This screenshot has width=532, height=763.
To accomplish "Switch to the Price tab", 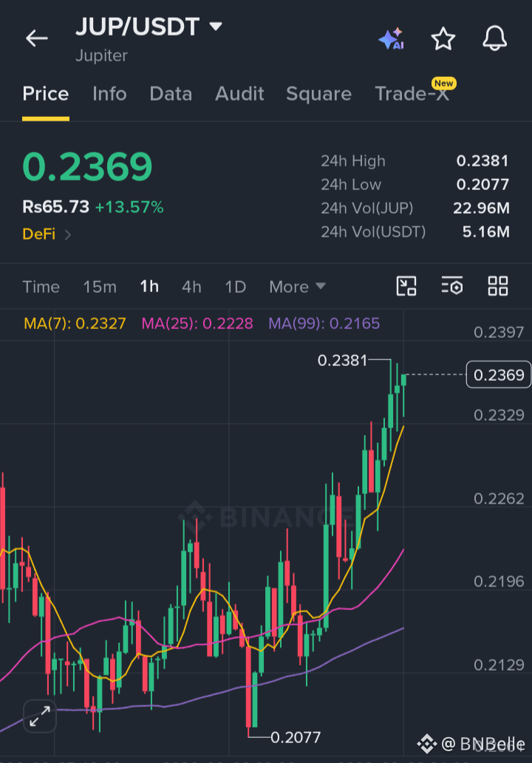I will point(46,94).
